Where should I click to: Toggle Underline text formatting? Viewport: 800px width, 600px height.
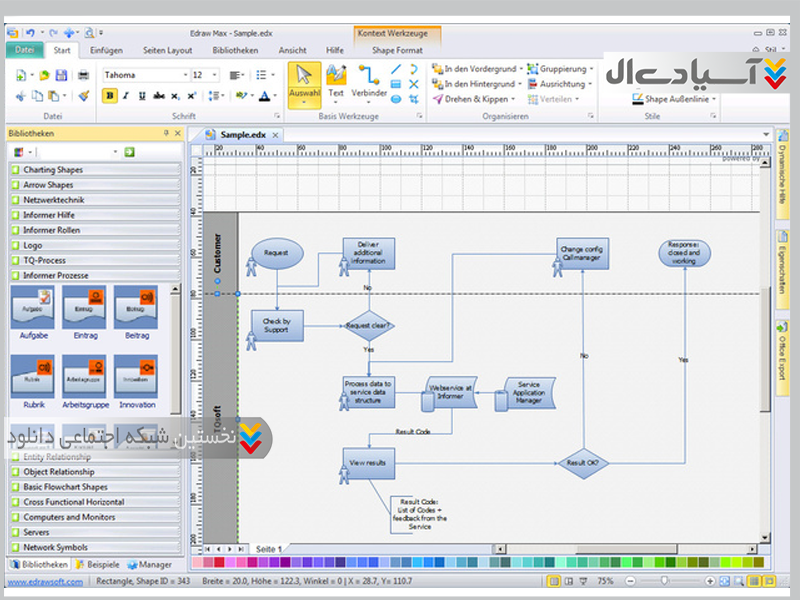coord(142,96)
